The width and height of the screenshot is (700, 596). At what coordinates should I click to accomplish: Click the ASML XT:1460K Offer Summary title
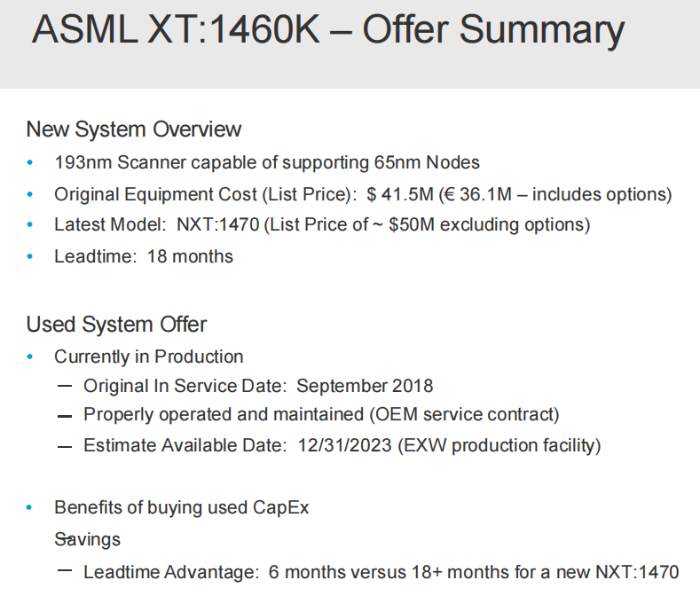327,30
